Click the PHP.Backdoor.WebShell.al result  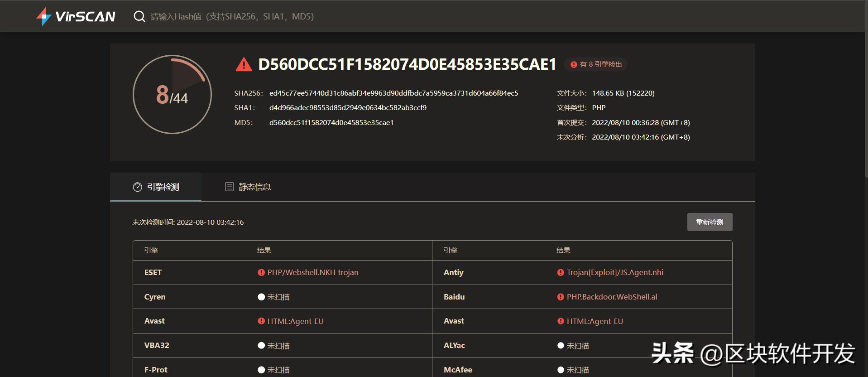tap(612, 297)
